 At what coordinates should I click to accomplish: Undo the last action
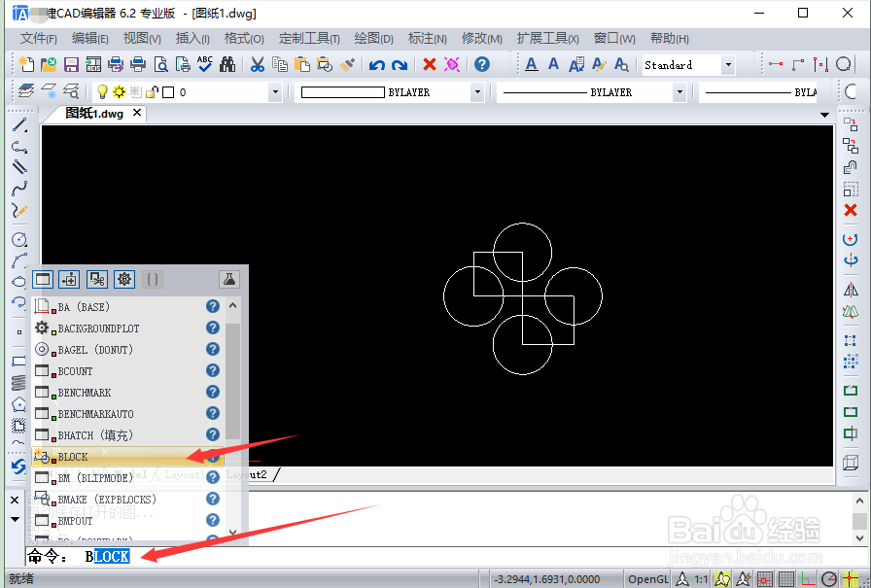click(376, 65)
